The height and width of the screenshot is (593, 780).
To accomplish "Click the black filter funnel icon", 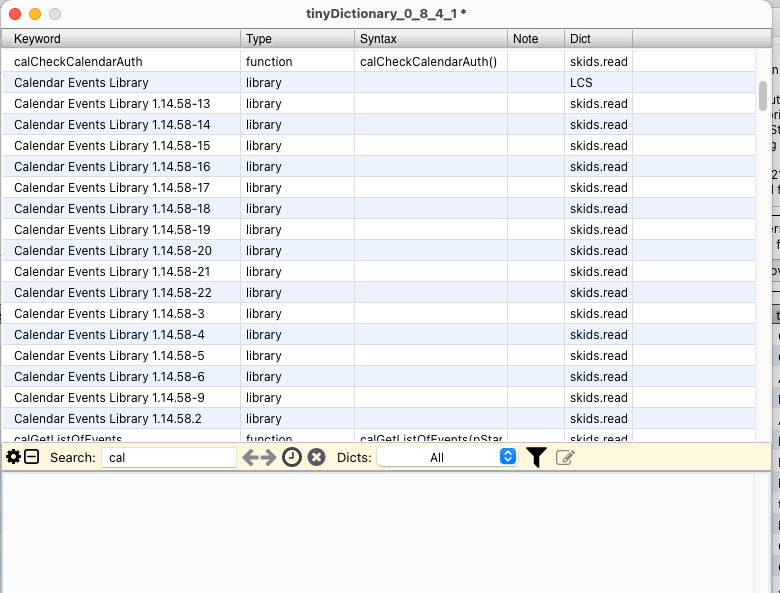I will 536,457.
